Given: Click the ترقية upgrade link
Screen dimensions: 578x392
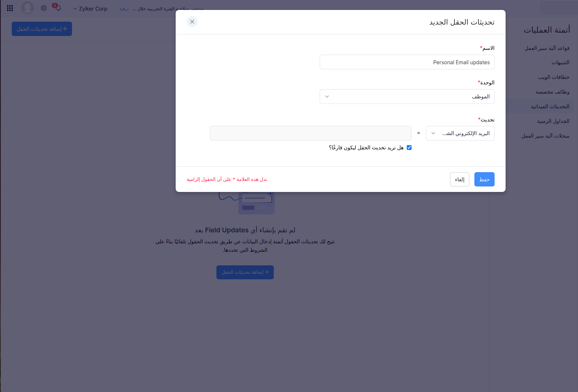Looking at the screenshot, I should click(124, 9).
